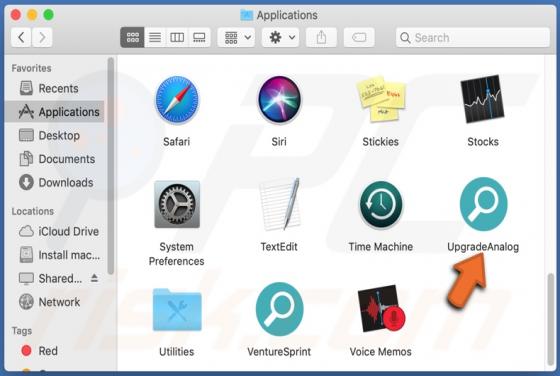This screenshot has width=560, height=376.
Task: Open Network in the sidebar
Action: click(54, 302)
